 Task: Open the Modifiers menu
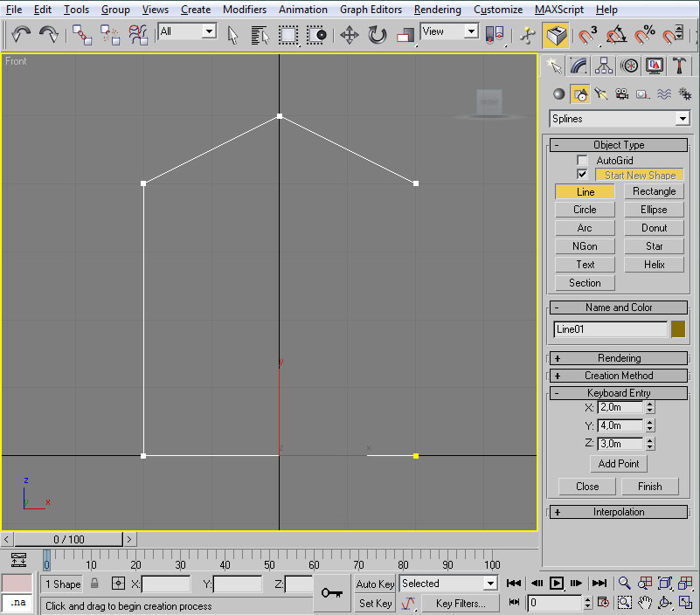[x=244, y=10]
